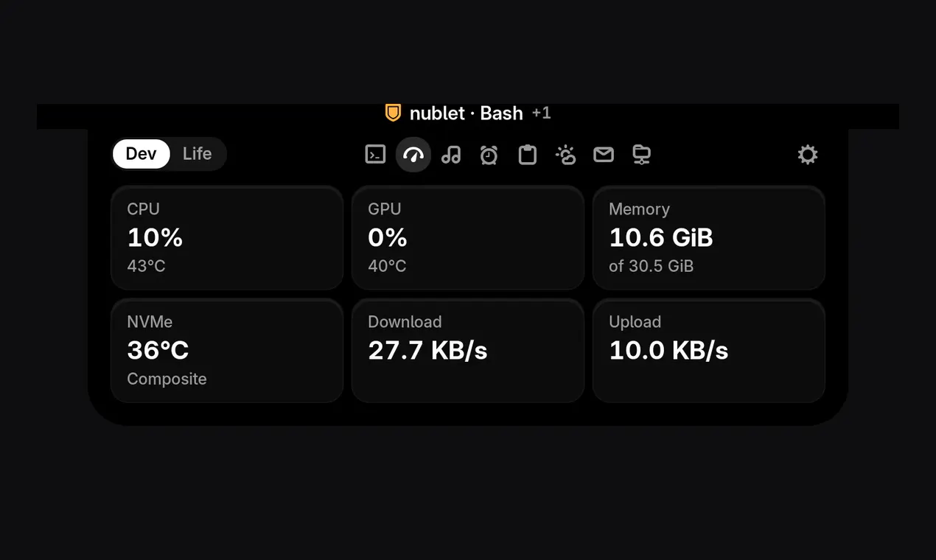Click the Memory 10.6 GiB card

(709, 237)
